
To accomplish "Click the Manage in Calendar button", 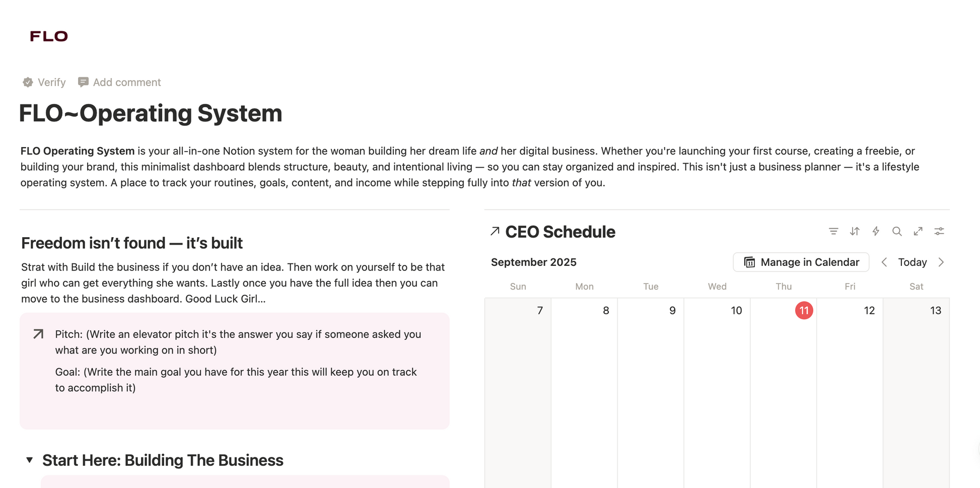I will click(801, 262).
